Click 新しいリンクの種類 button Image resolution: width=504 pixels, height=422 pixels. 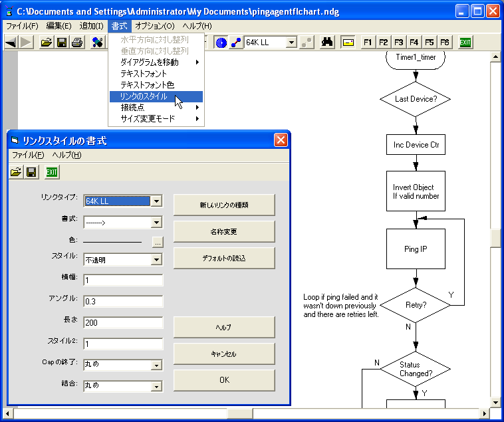224,205
